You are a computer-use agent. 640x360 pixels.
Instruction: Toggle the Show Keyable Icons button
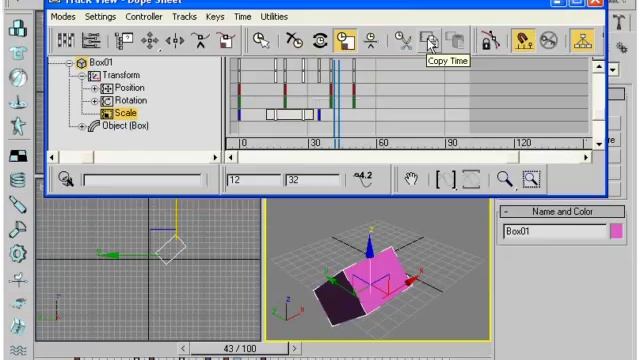(x=549, y=40)
